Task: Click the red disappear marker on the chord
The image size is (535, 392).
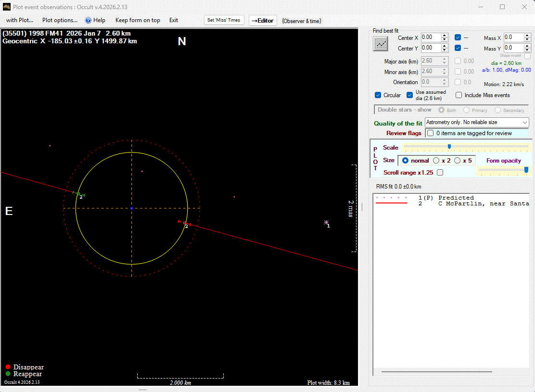Action: pos(185,223)
